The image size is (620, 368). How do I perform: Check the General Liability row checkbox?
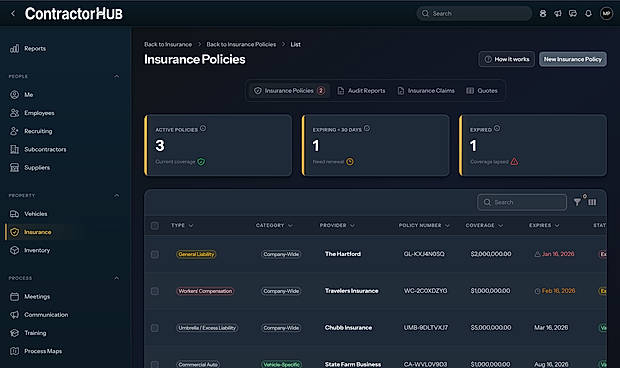155,254
